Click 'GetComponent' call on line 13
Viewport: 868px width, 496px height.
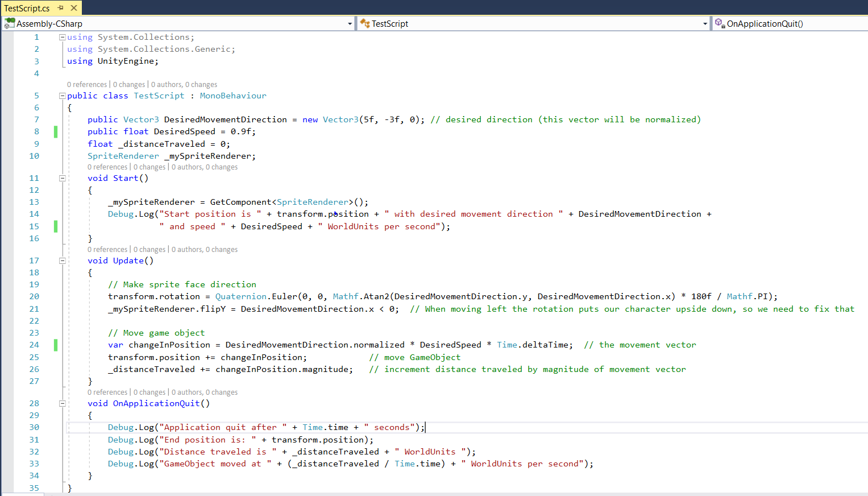[241, 202]
